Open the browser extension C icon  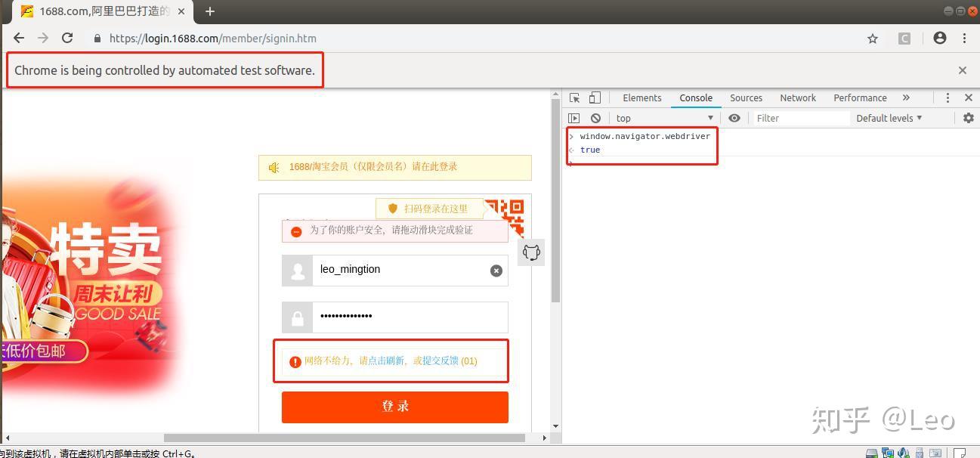pyautogui.click(x=904, y=39)
